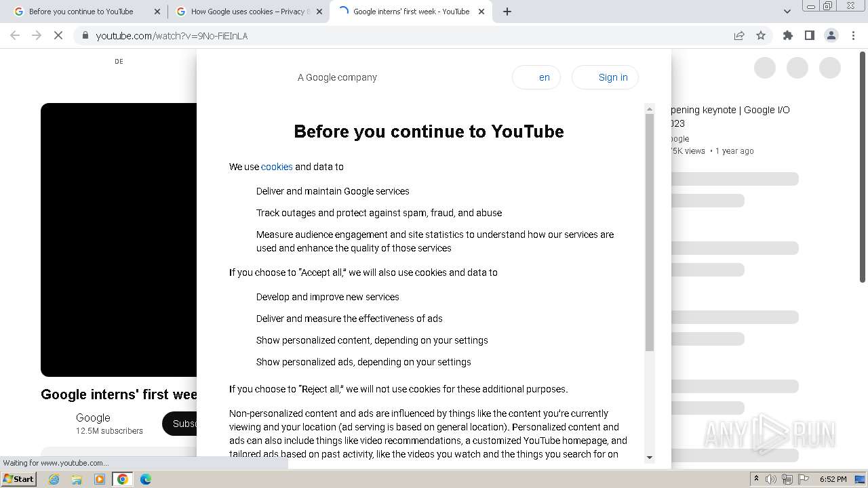Go back to the previous page
The image size is (868, 488).
click(15, 36)
